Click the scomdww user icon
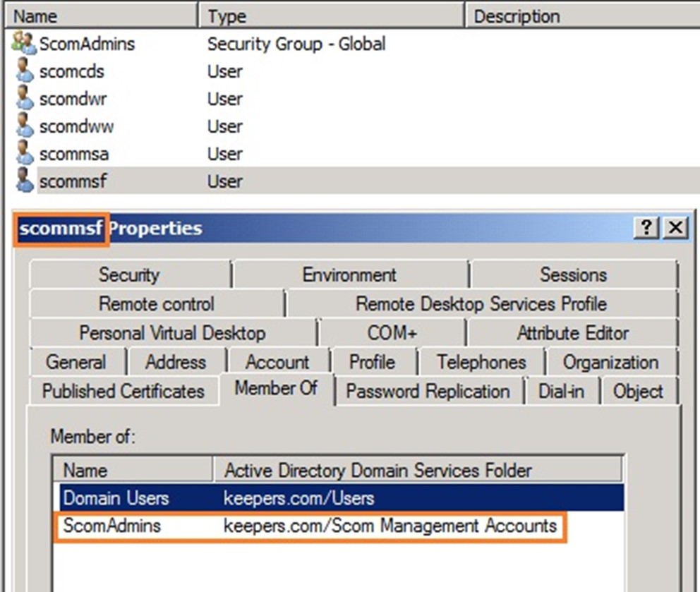The image size is (700, 592). coord(25,126)
